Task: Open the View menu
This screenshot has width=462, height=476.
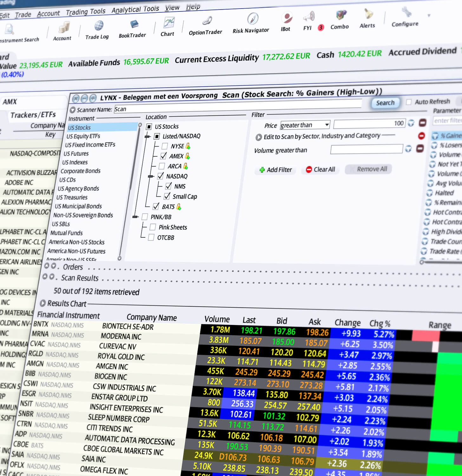Action: point(172,8)
